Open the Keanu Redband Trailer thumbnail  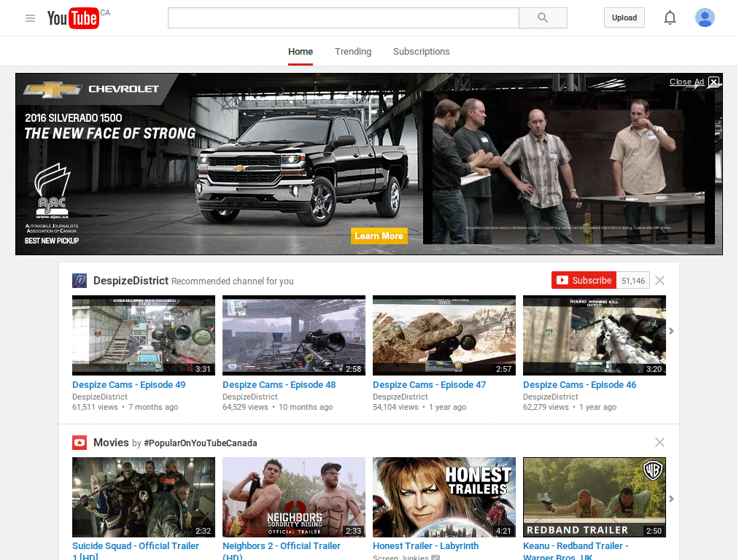(x=595, y=497)
